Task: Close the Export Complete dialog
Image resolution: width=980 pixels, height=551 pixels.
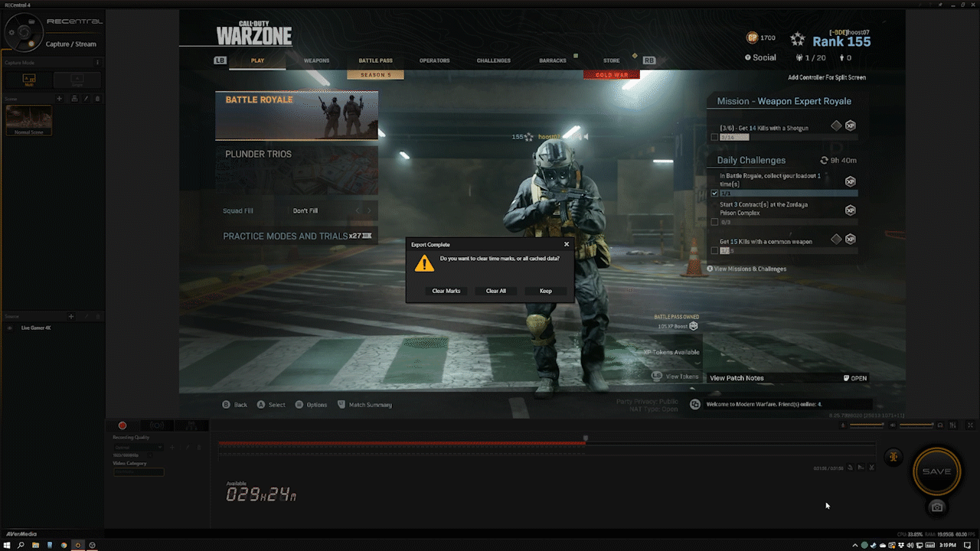Action: coord(567,244)
